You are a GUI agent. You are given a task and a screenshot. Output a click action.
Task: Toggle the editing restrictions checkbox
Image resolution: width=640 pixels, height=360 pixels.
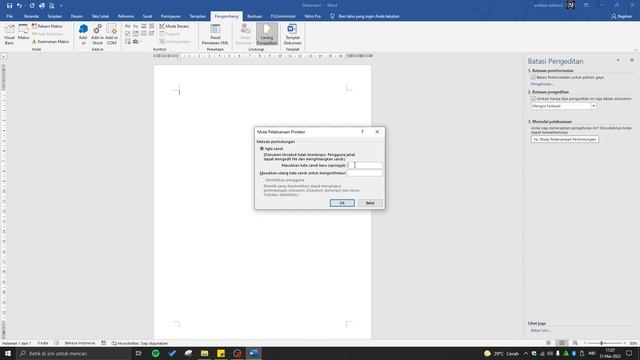click(x=533, y=99)
